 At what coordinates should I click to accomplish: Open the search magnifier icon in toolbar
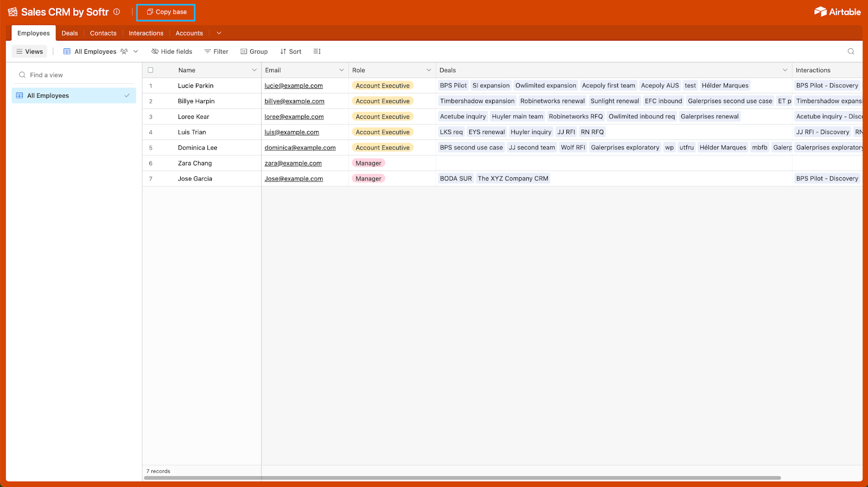click(851, 52)
